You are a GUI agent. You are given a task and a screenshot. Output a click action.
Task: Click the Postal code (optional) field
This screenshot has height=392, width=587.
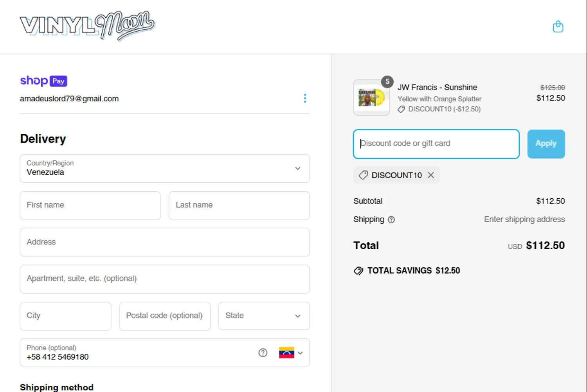point(165,316)
